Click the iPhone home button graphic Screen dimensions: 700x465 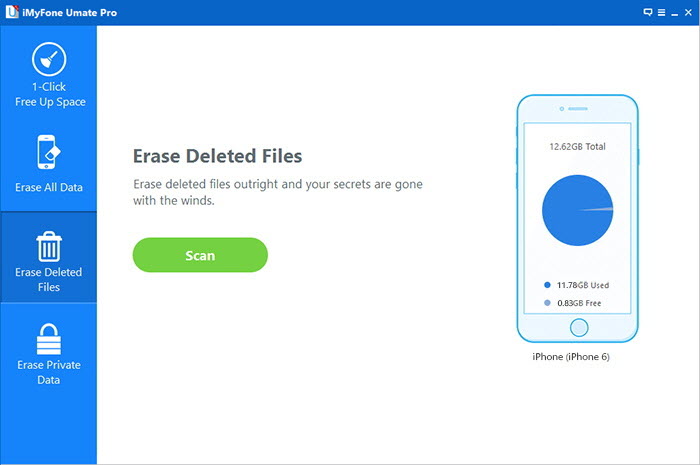point(578,327)
